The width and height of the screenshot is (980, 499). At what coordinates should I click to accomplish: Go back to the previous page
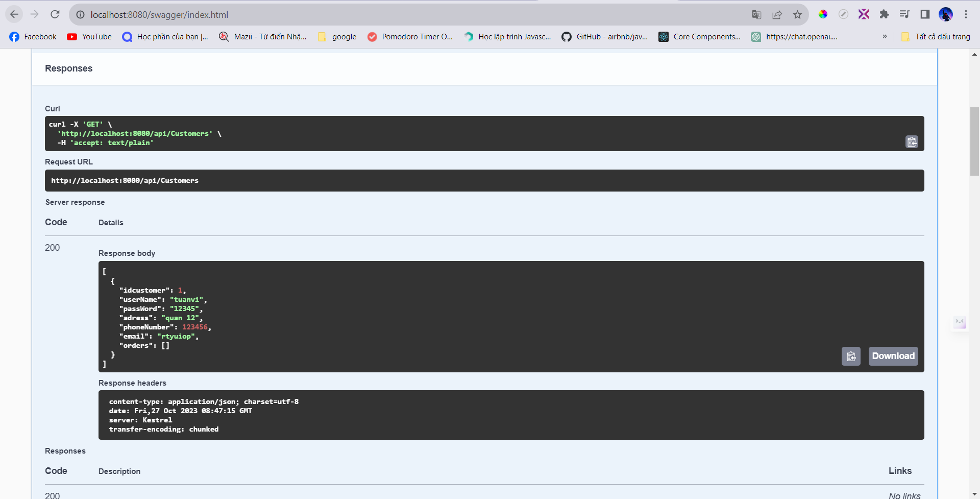click(14, 14)
